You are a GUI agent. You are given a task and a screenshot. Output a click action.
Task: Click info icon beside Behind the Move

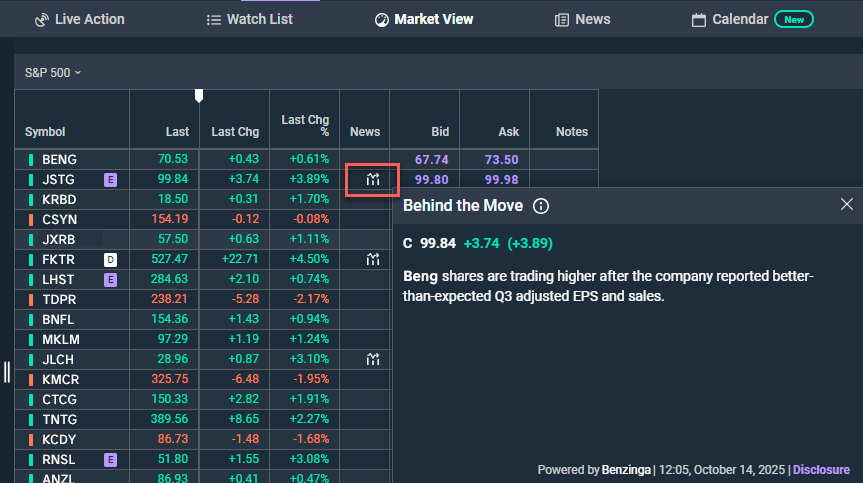click(541, 206)
